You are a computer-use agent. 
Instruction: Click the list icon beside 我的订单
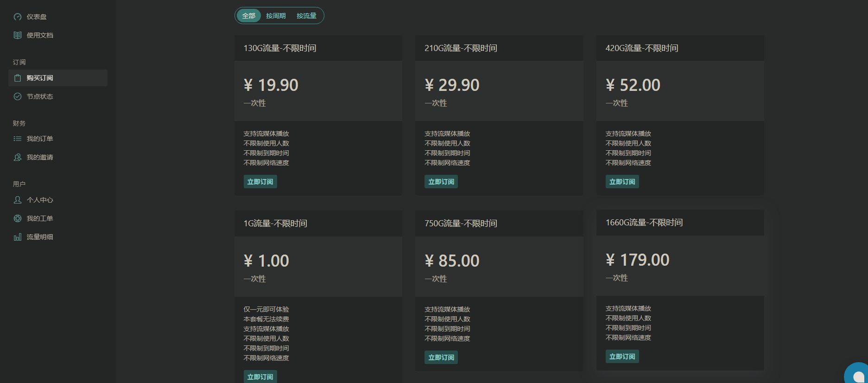(18, 139)
